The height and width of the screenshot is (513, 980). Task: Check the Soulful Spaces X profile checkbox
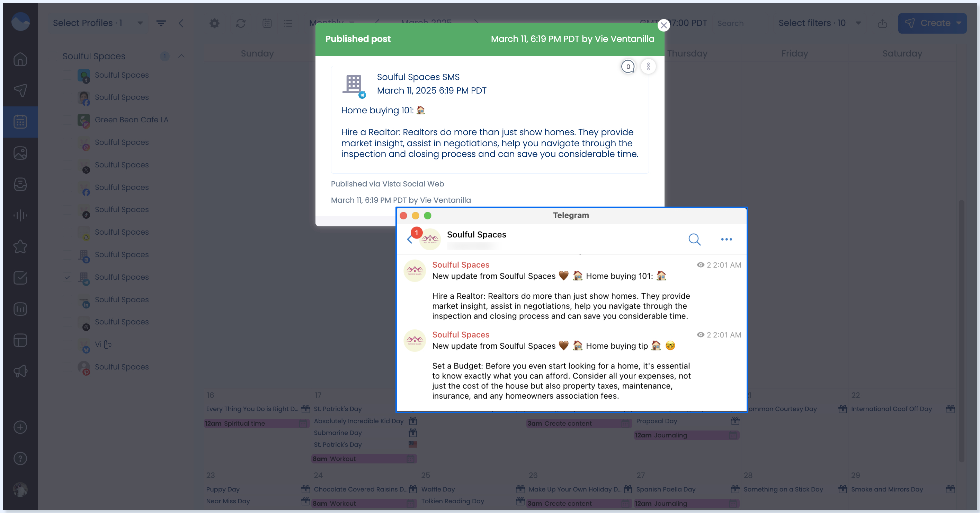(x=67, y=165)
